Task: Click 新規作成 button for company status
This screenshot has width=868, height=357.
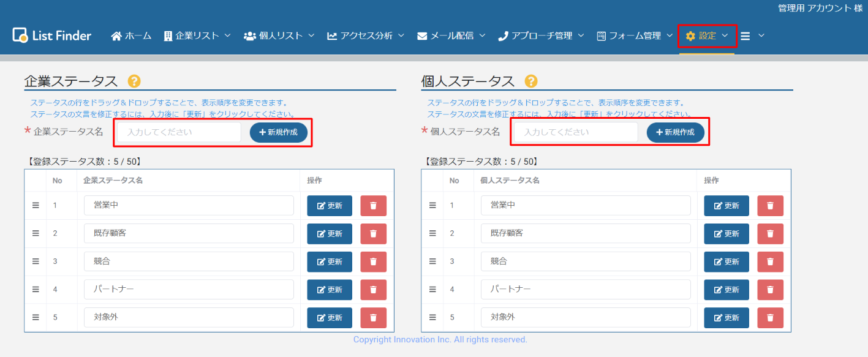Action: tap(278, 132)
